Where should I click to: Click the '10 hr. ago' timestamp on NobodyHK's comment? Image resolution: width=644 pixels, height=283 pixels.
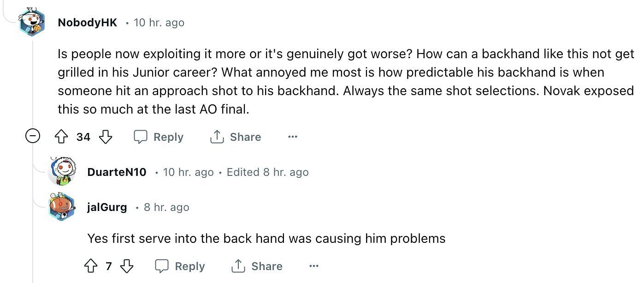point(159,23)
